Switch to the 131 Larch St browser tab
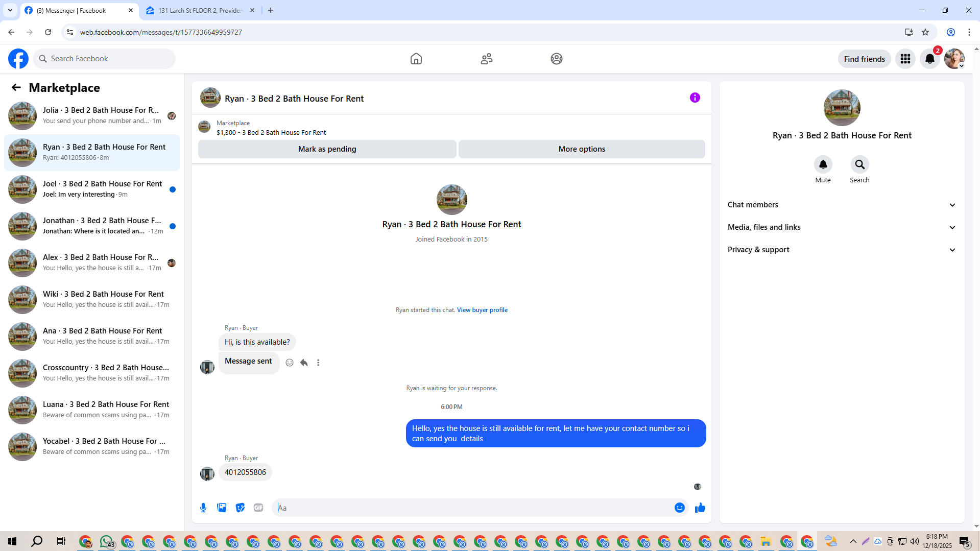Screen dimensions: 980x551 (200, 11)
